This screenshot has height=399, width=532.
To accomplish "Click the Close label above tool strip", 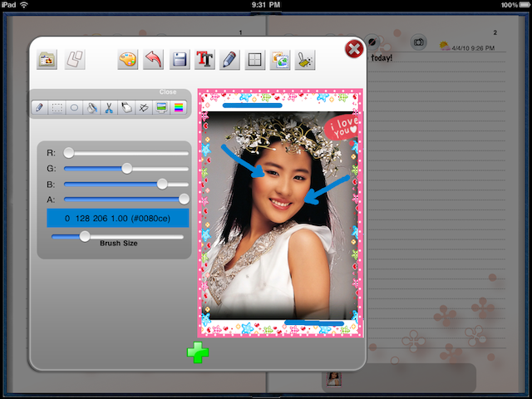I will (x=168, y=92).
